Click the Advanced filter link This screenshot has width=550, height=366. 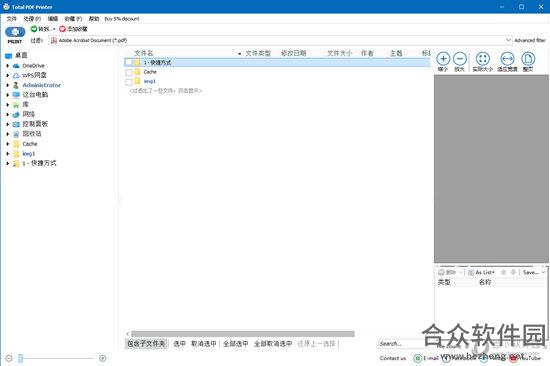point(530,40)
